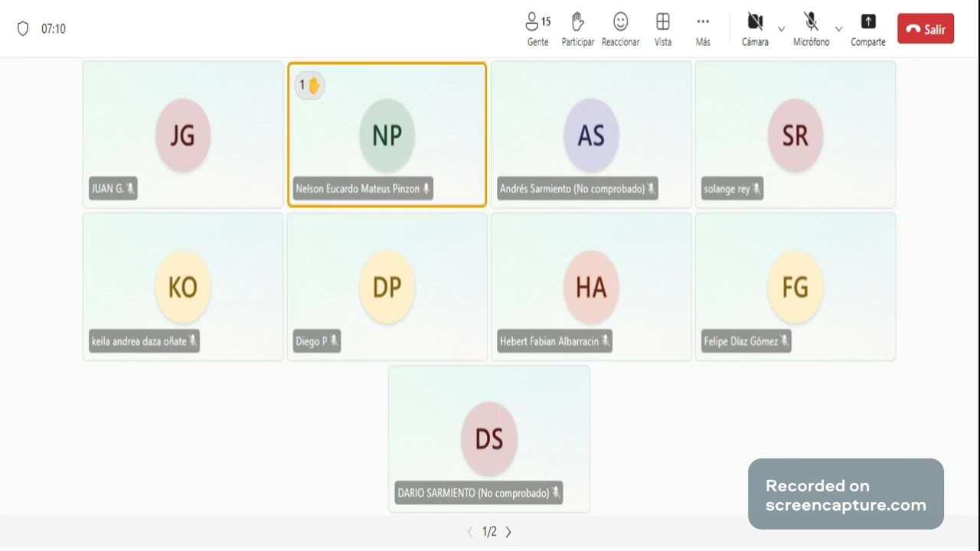Click DARIO SARMIENTO (No comprobado) label
The height and width of the screenshot is (551, 980).
coord(479,493)
